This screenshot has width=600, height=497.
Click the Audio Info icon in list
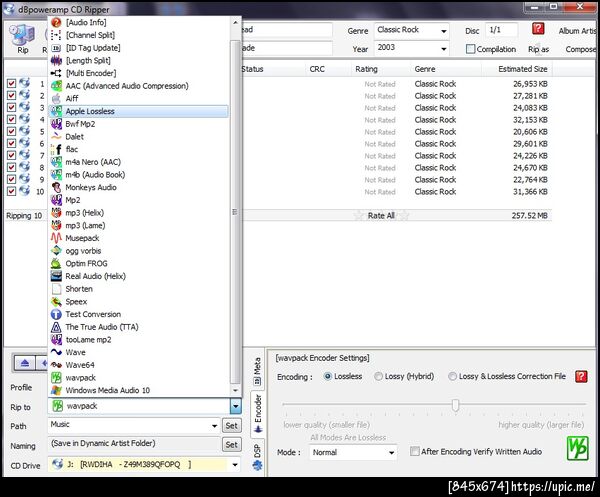point(56,23)
